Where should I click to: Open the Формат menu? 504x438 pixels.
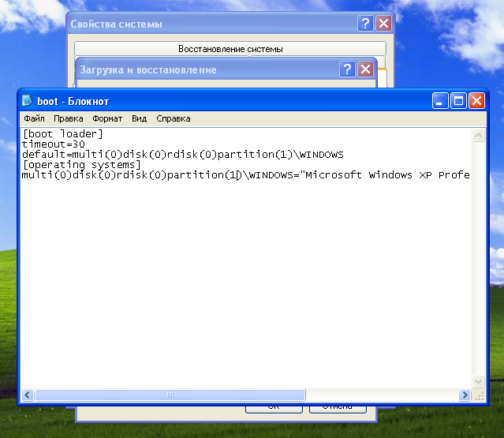tap(107, 118)
